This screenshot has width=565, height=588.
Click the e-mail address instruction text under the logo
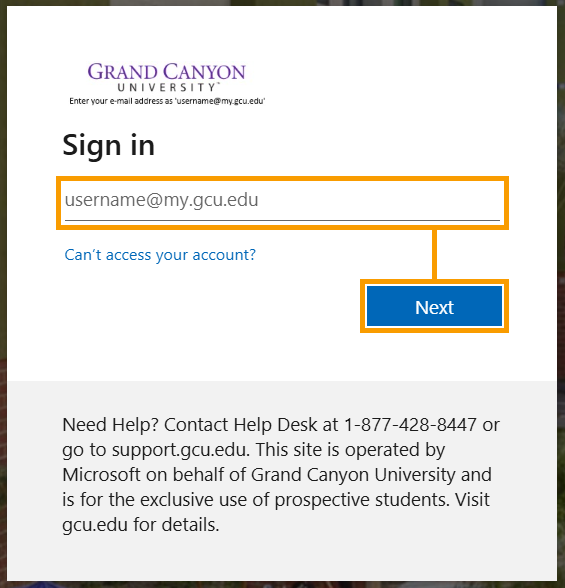click(x=167, y=101)
